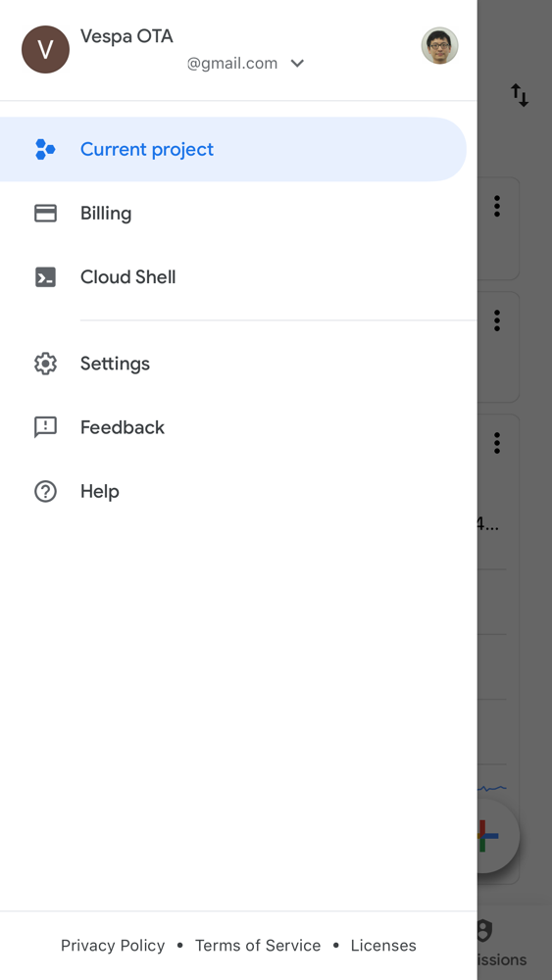Click the Settings gear icon
Viewport: 552px width, 980px height.
click(45, 364)
